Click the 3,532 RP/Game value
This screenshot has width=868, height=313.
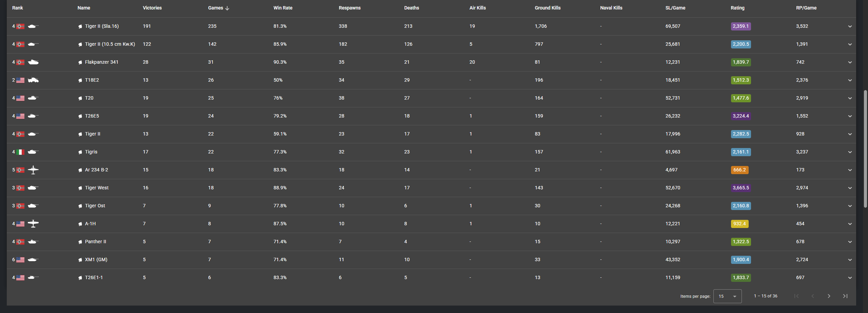click(802, 26)
